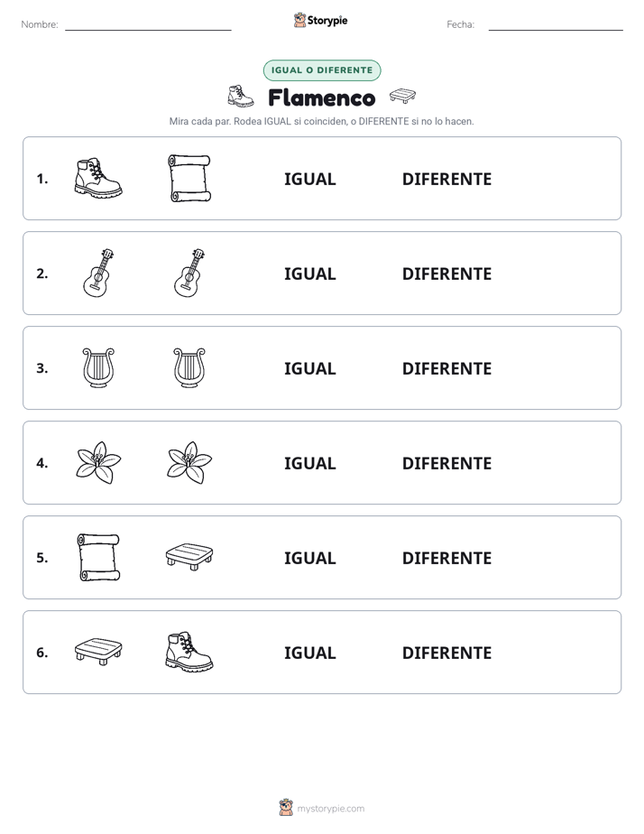
Task: Select the footstool icon in row 5
Action: [x=189, y=556]
